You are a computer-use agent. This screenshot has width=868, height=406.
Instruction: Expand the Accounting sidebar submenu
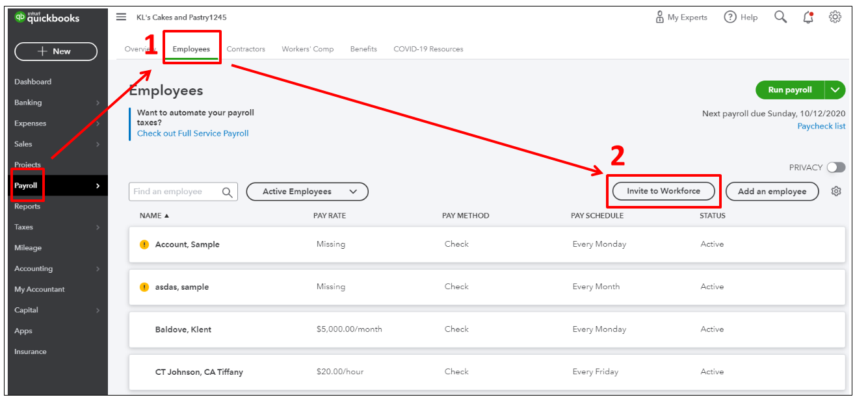98,269
